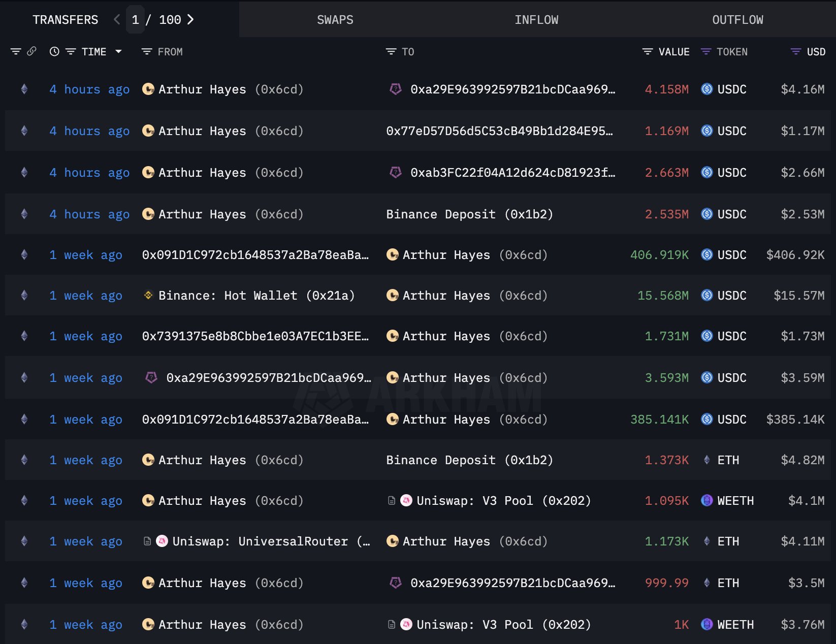The image size is (836, 644).
Task: Click the VALUE filter icon
Action: (648, 51)
